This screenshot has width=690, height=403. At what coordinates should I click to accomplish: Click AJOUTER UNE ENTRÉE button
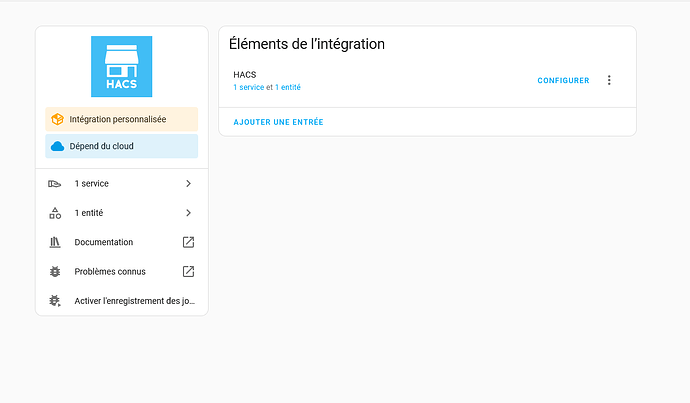point(278,122)
